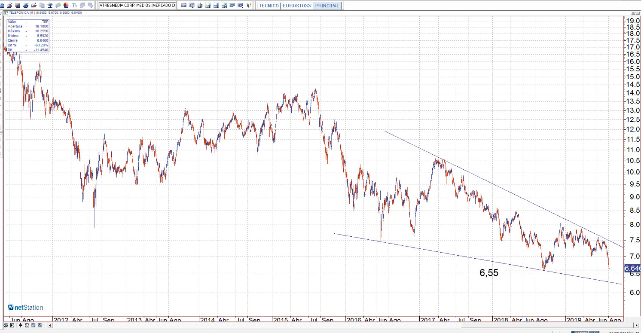The width and height of the screenshot is (644, 333).
Task: Save the chart with the floppy disk icon
Action: tap(18, 6)
